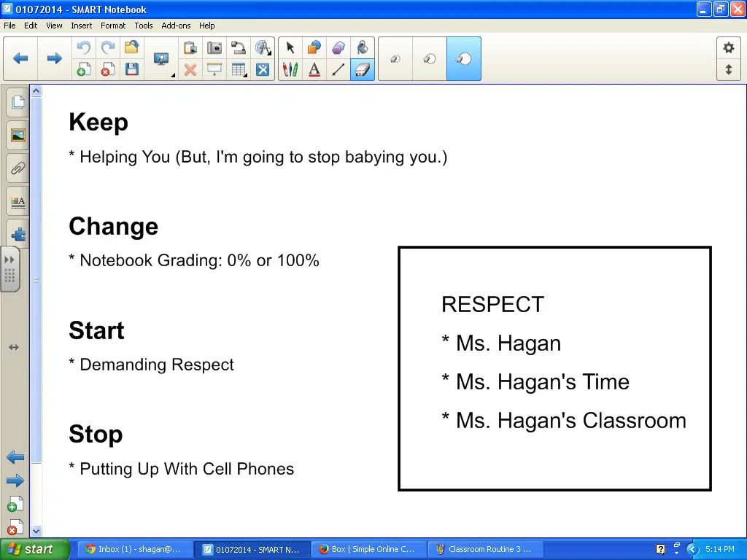Open the Help menu
Viewport: 747px width, 560px height.
pos(206,26)
